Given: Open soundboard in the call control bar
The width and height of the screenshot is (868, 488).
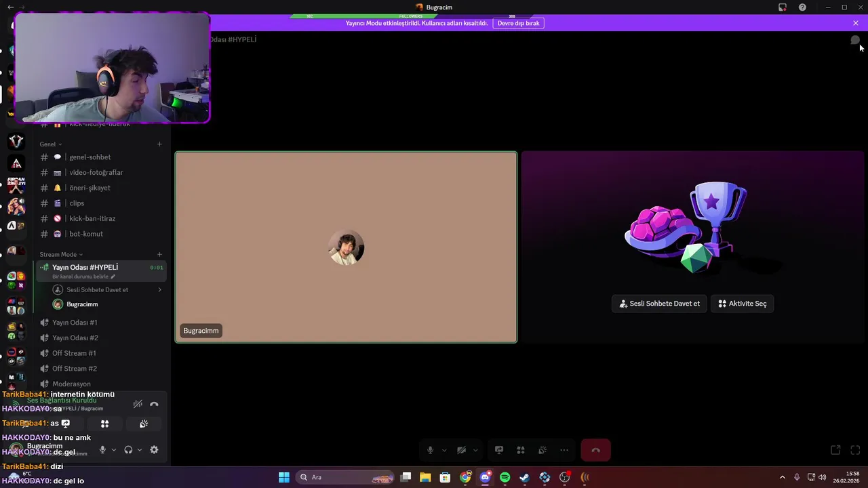Looking at the screenshot, I should [x=542, y=450].
